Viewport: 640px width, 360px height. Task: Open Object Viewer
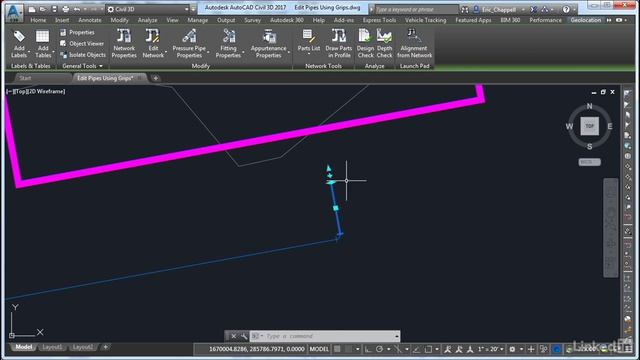tap(82, 43)
